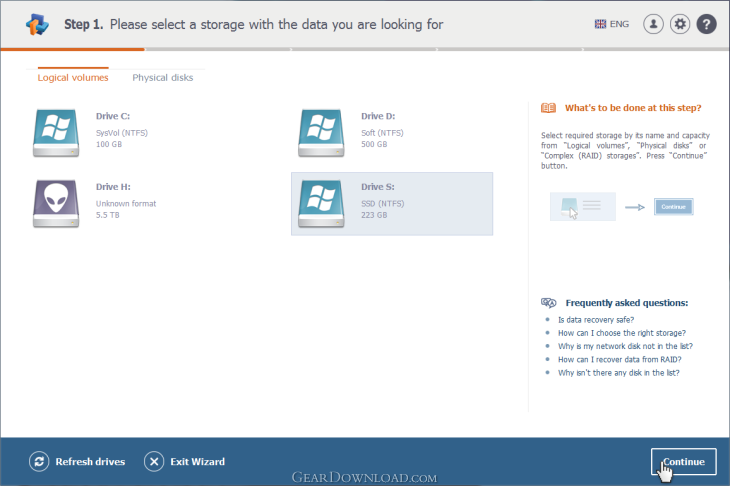
Task: Click the open book icon beside the step help heading
Action: 548,108
